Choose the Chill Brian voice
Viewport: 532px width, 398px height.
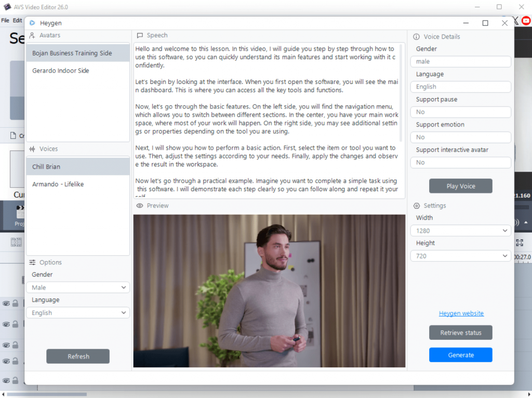point(78,167)
